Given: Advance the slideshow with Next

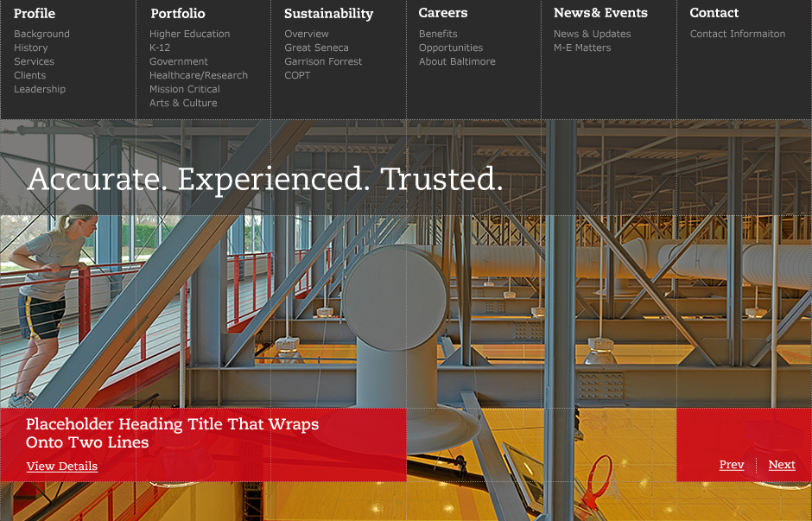Looking at the screenshot, I should [x=781, y=465].
